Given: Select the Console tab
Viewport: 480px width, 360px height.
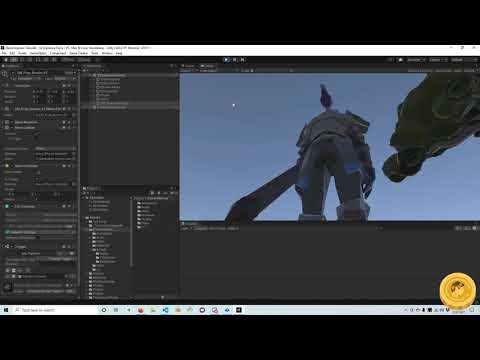Looking at the screenshot, I should coord(190,224).
